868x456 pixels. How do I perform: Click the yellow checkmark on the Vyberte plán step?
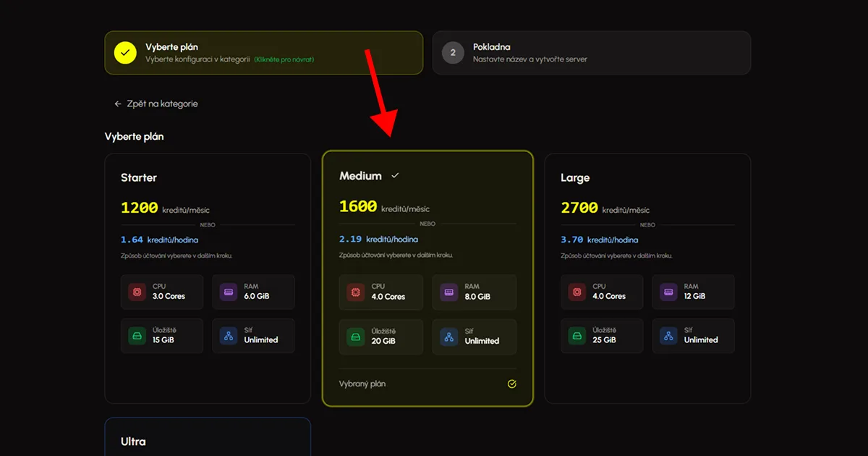click(124, 52)
